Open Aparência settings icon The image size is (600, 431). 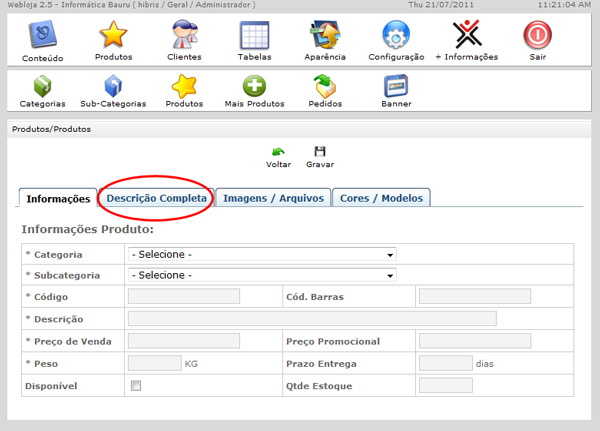coord(325,37)
